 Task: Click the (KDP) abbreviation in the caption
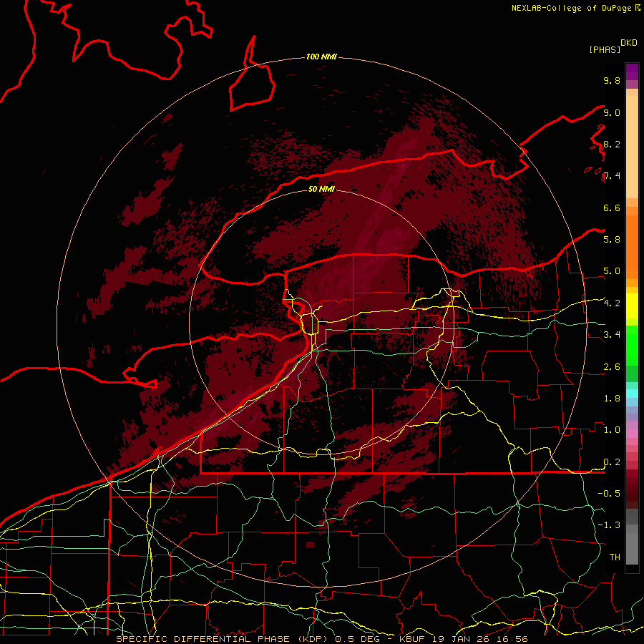tap(313, 639)
